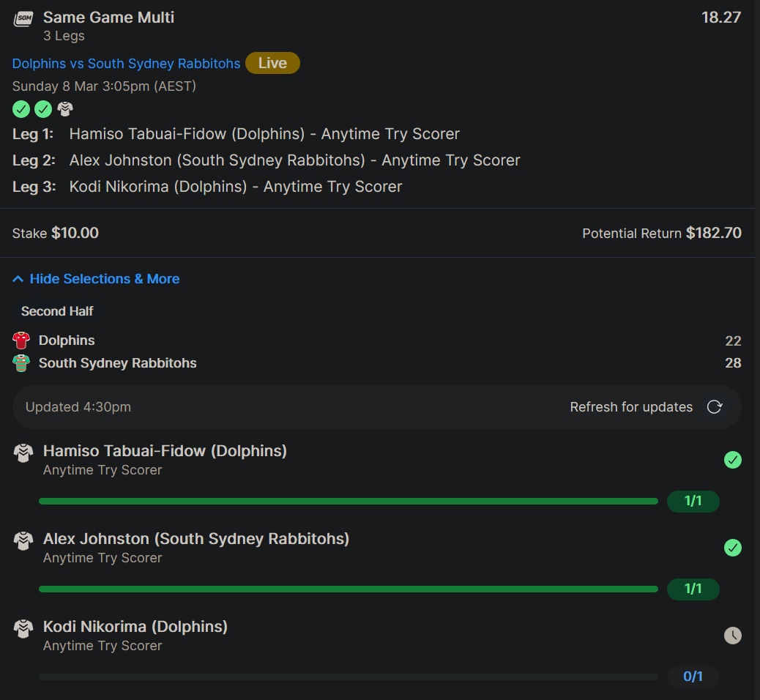The height and width of the screenshot is (700, 760).
Task: Click Leg 1 Hamiso Tabuai-Fidow summary line
Action: point(236,134)
